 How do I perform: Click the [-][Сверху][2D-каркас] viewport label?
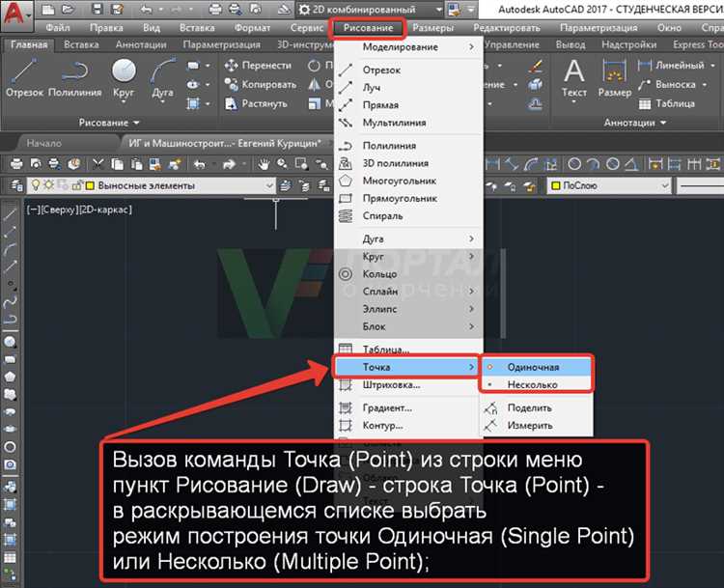click(x=79, y=210)
